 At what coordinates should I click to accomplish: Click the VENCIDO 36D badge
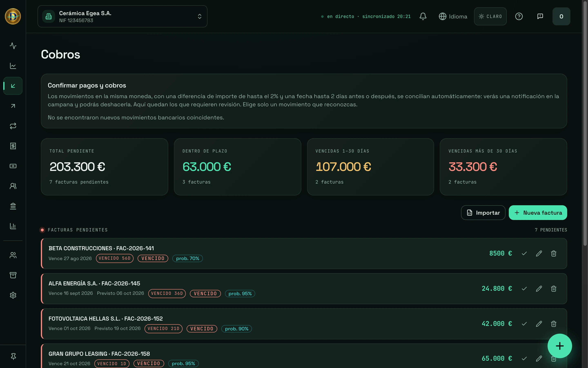167,294
